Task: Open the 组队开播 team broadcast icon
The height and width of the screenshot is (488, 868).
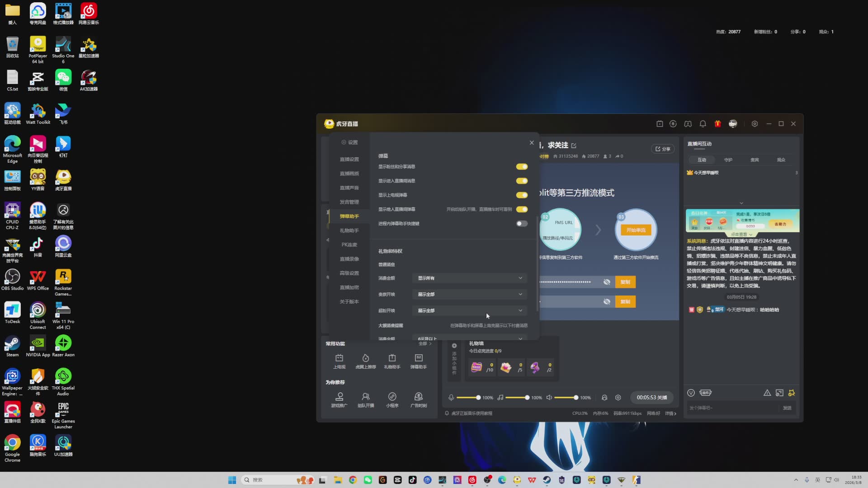Action: tap(366, 397)
